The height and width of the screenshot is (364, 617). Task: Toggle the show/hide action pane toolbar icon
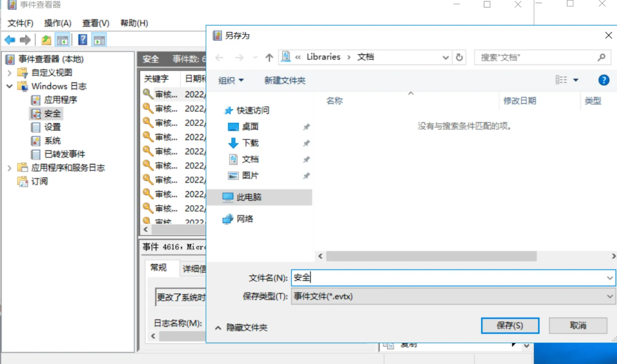click(99, 40)
